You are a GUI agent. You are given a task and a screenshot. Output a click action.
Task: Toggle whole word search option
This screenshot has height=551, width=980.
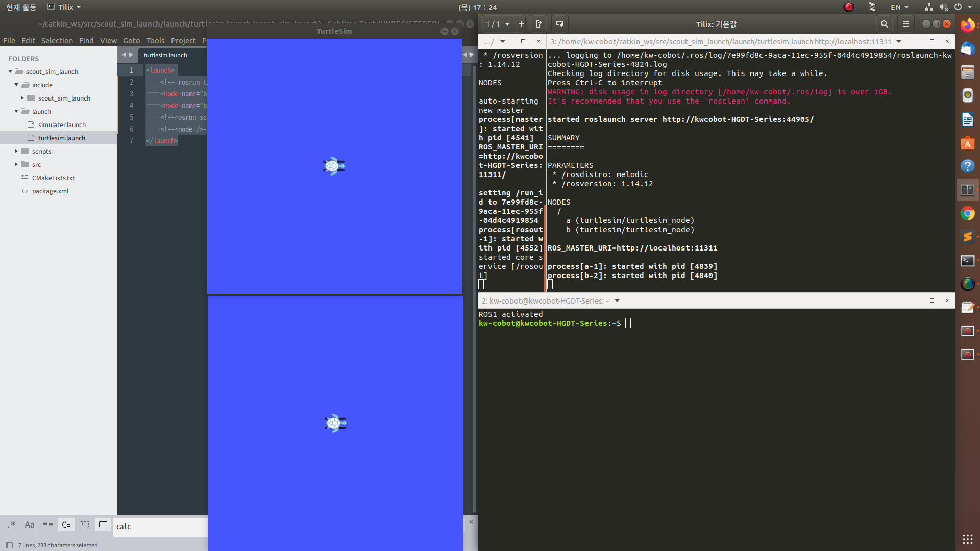pyautogui.click(x=48, y=524)
